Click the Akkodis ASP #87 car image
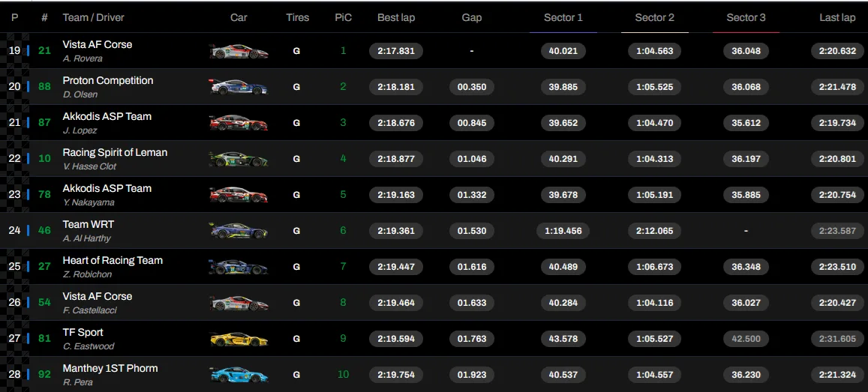The width and height of the screenshot is (868, 392). pos(238,123)
